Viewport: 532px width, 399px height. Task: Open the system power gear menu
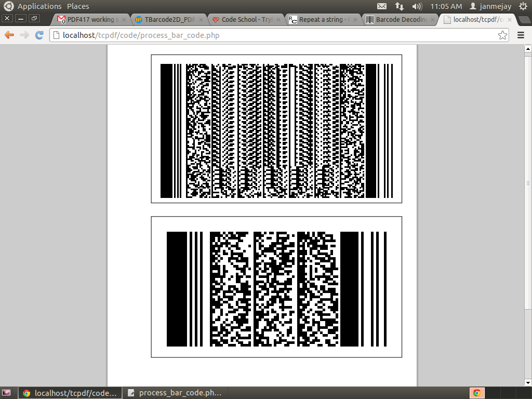click(523, 6)
